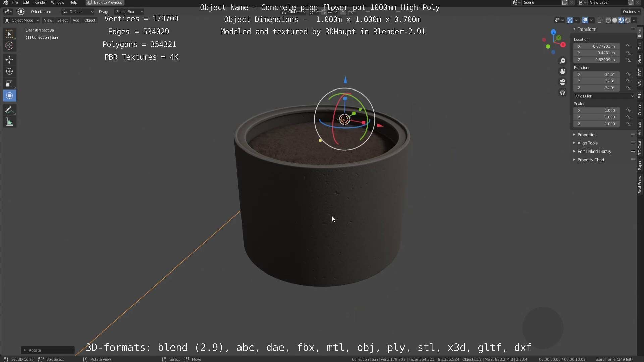This screenshot has width=644, height=362.
Task: Select the Scale tool in toolbar
Action: pos(9,83)
